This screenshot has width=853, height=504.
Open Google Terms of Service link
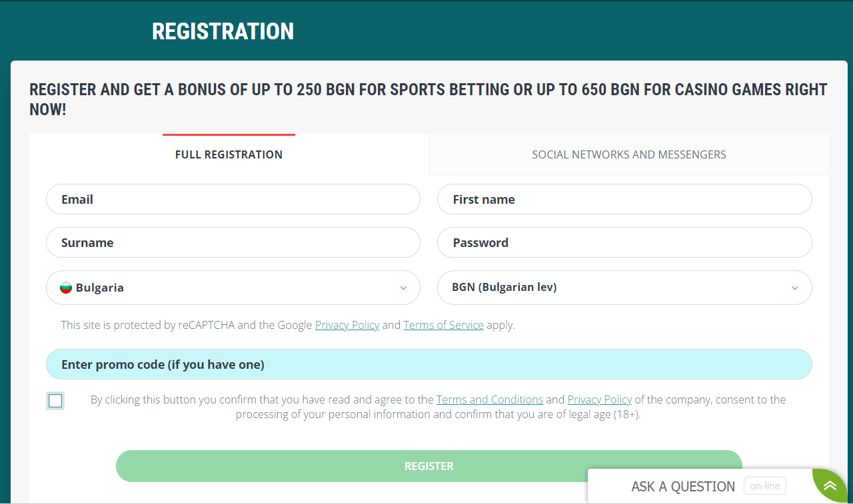click(444, 325)
